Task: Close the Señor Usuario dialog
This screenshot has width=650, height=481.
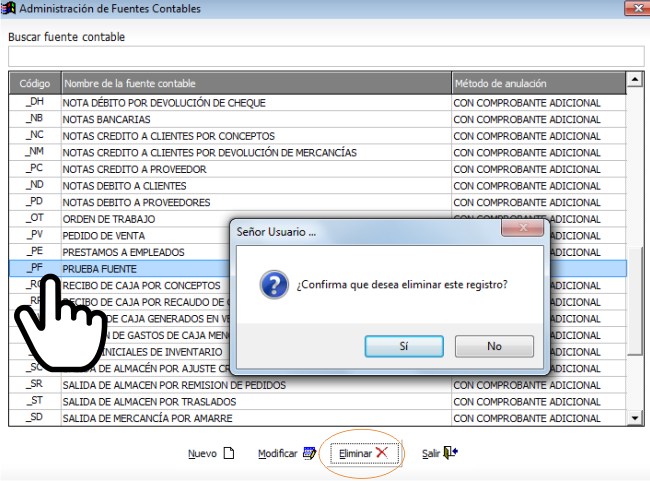Action: (x=523, y=228)
